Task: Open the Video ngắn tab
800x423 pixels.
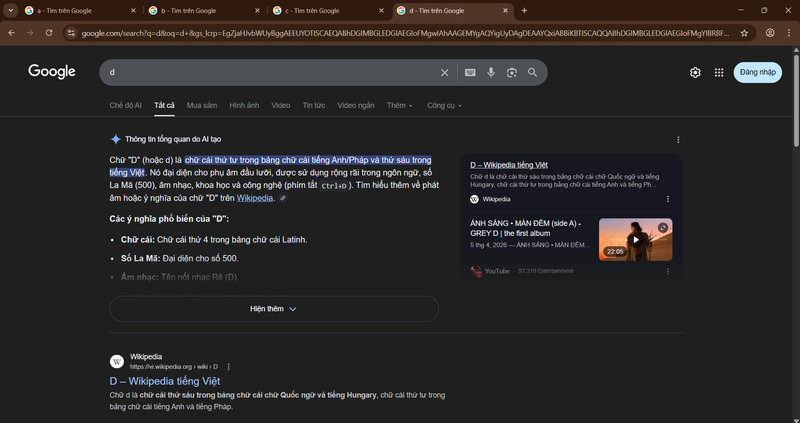Action: tap(356, 105)
